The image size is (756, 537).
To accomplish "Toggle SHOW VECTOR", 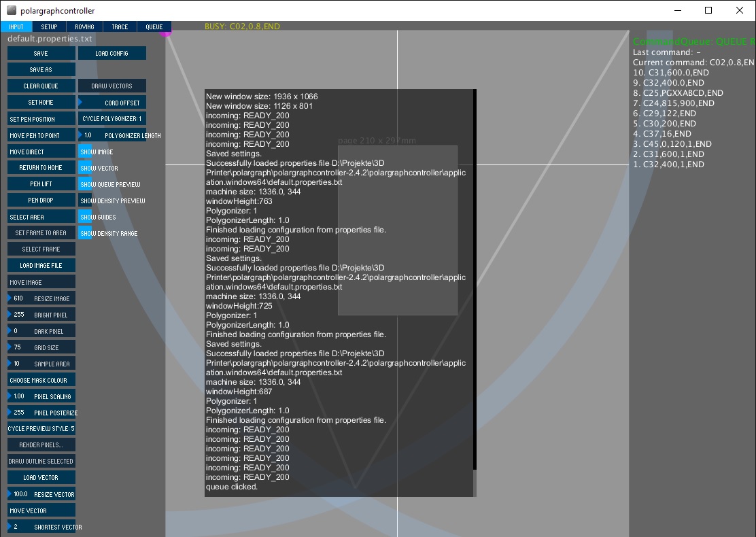I will pos(84,168).
